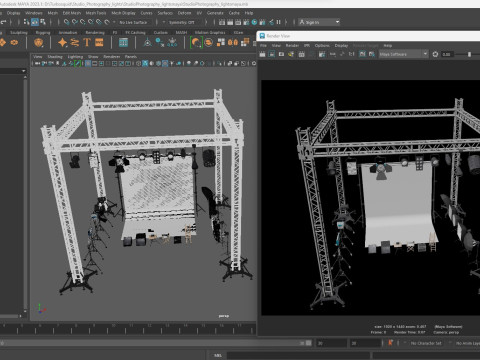
Task: Open the renderer selection dropdown in Render View
Action: click(x=403, y=54)
